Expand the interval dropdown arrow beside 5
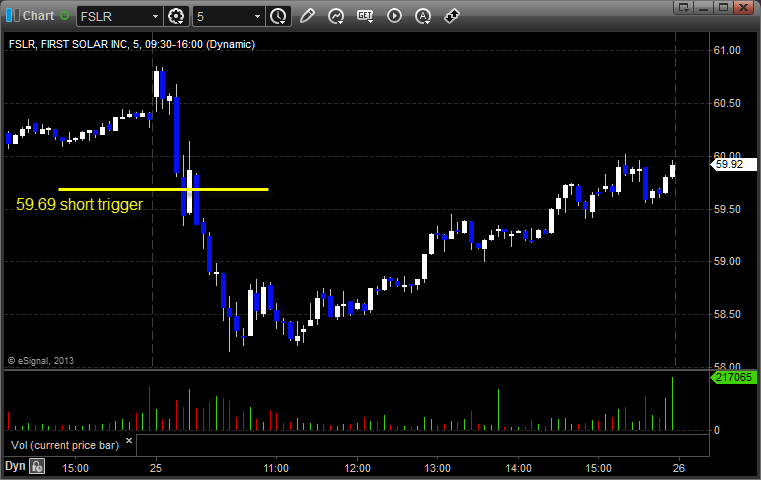 point(258,17)
